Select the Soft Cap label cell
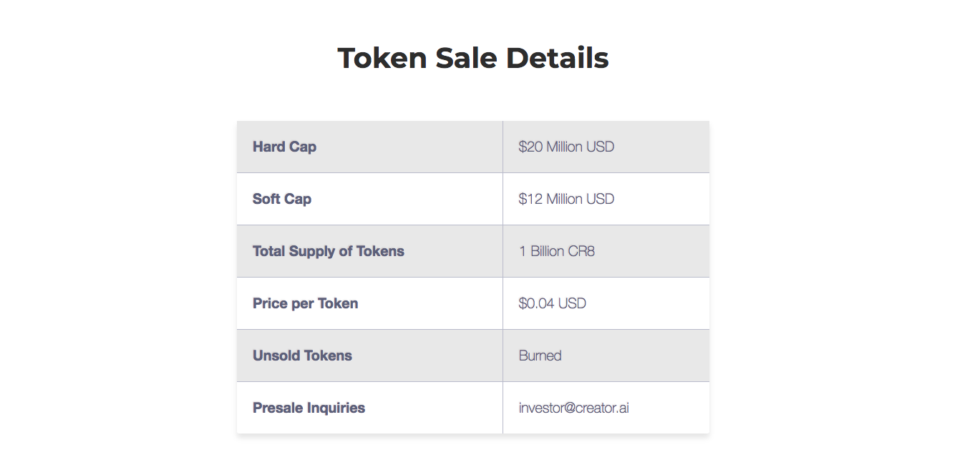This screenshot has height=470, width=980. pyautogui.click(x=369, y=199)
